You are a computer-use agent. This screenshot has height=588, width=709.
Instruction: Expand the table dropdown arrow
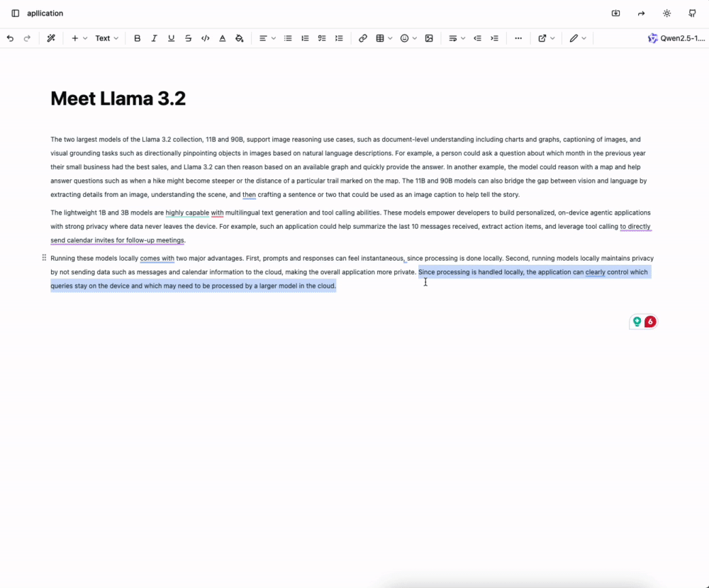tap(390, 38)
